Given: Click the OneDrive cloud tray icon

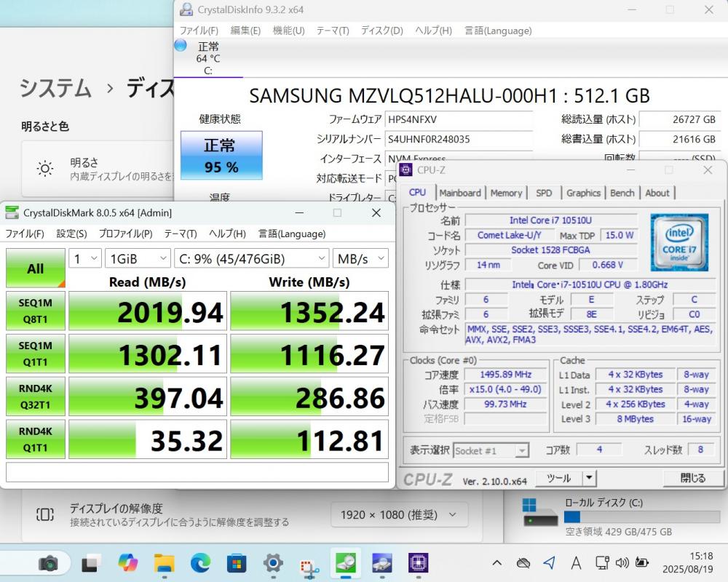Looking at the screenshot, I should pyautogui.click(x=523, y=563).
